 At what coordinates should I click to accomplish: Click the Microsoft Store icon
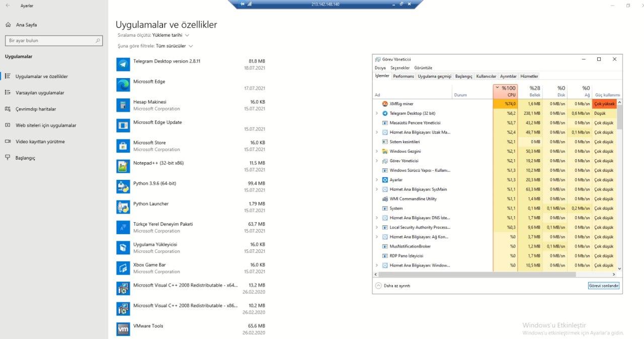click(123, 146)
